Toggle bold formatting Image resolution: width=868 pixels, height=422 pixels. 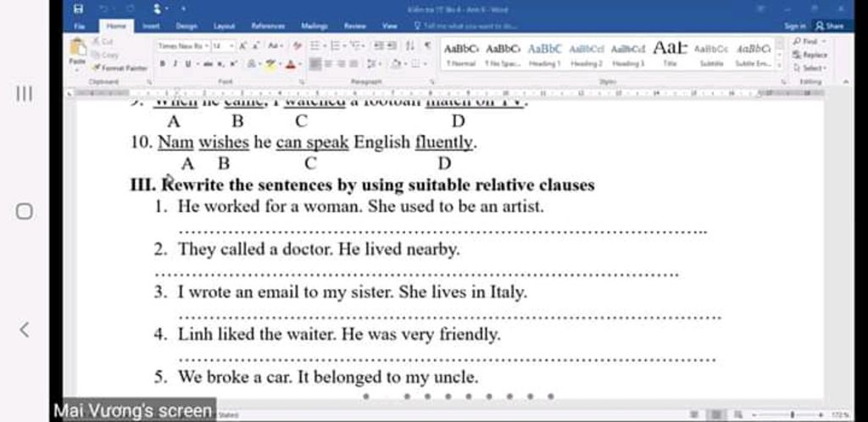(162, 64)
